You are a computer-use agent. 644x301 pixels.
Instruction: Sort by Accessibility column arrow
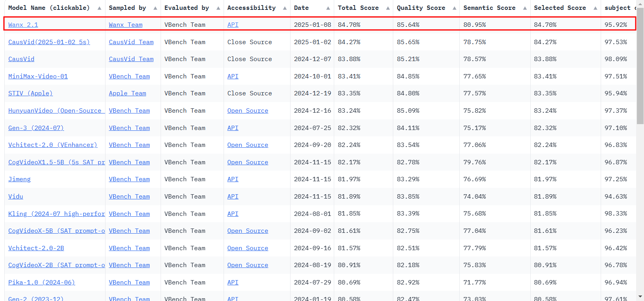285,8
